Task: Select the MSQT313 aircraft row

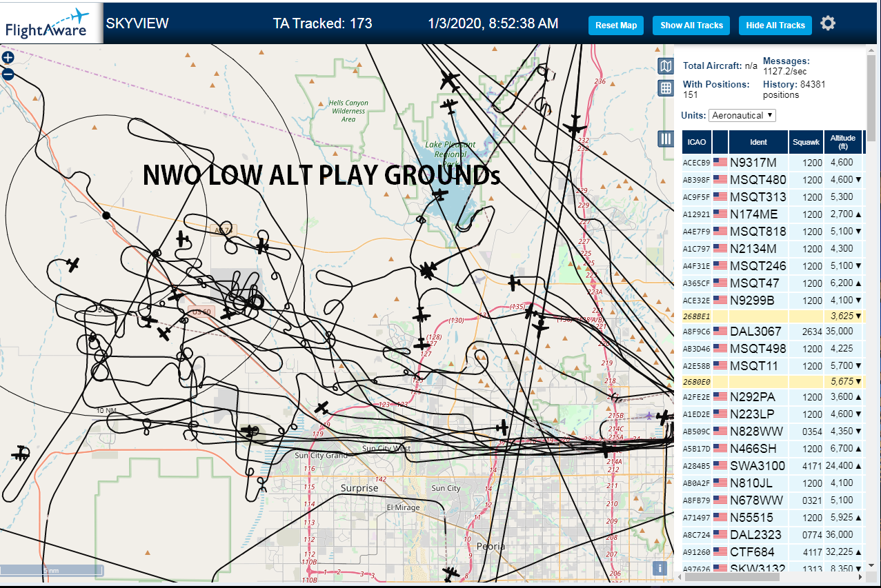Action: pyautogui.click(x=773, y=197)
